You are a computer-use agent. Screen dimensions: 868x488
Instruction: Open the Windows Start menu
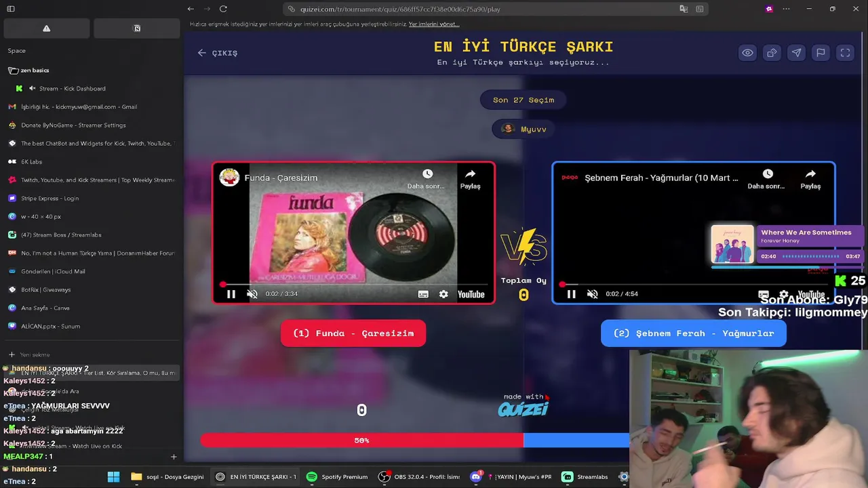click(113, 476)
